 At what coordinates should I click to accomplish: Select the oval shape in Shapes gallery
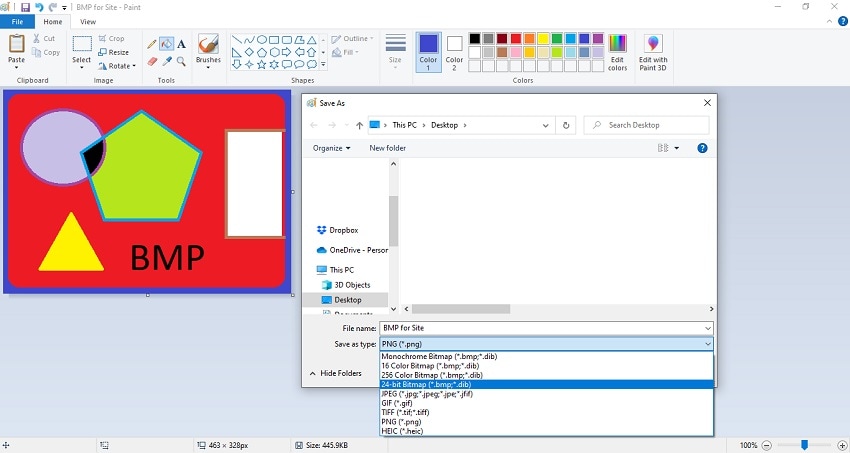point(261,40)
